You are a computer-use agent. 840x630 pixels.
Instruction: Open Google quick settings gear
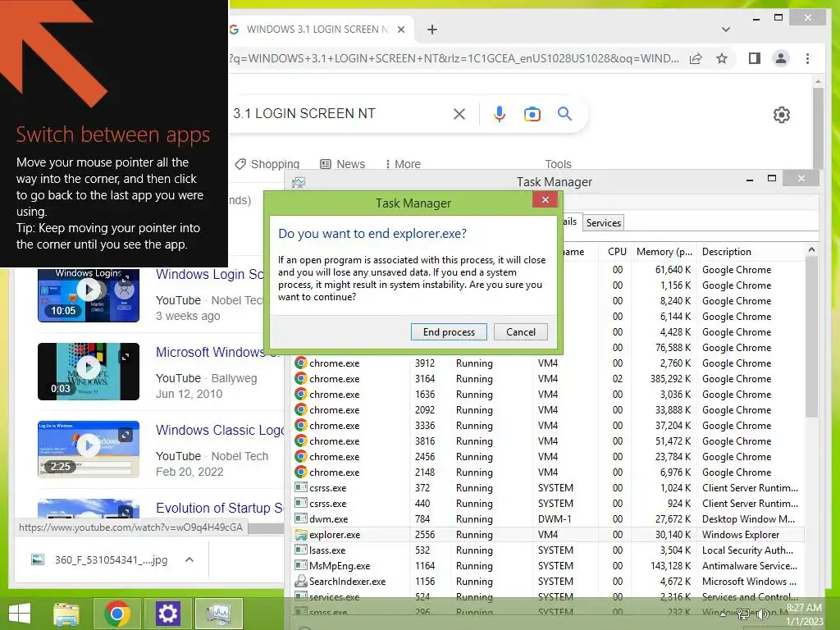(781, 115)
